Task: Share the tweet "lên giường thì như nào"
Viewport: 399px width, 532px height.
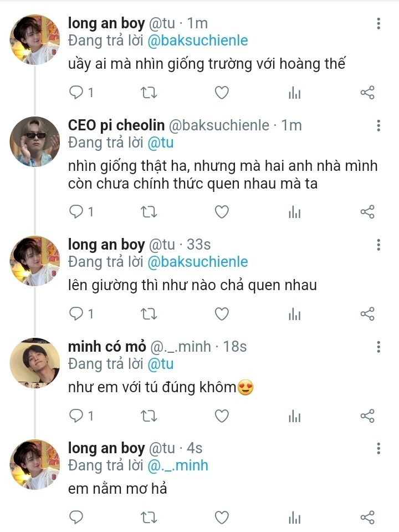Action: (x=367, y=315)
